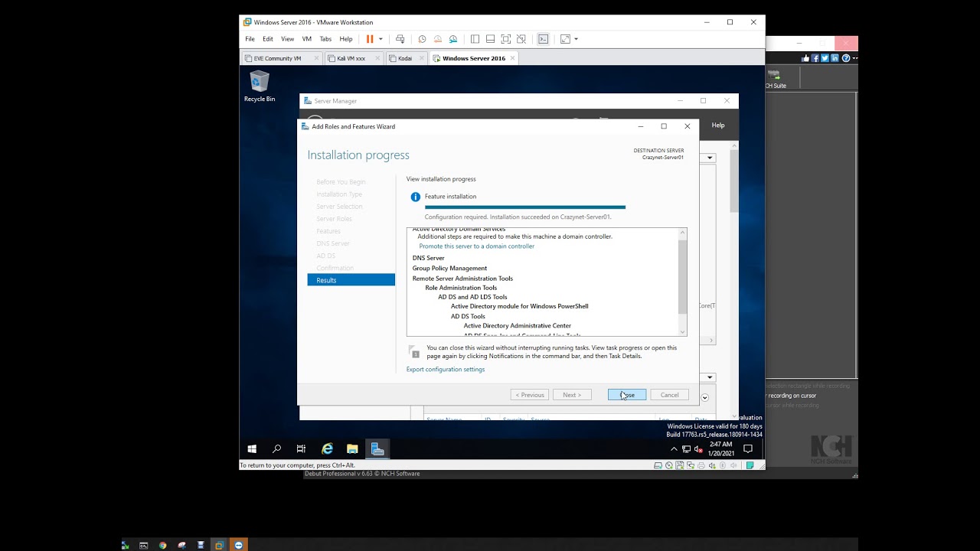Image resolution: width=980 pixels, height=551 pixels.
Task: Click the wizard Close button
Action: tap(627, 395)
